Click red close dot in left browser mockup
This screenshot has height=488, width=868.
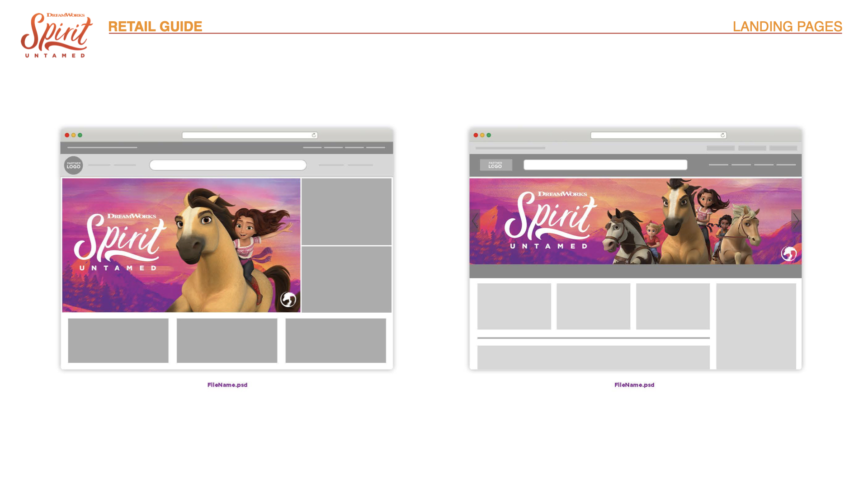click(x=67, y=135)
